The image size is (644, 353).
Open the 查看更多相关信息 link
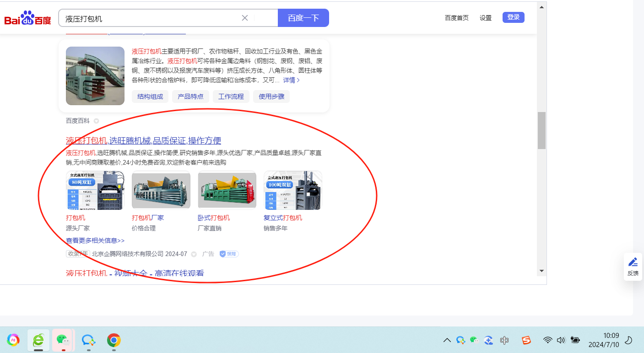tap(95, 241)
